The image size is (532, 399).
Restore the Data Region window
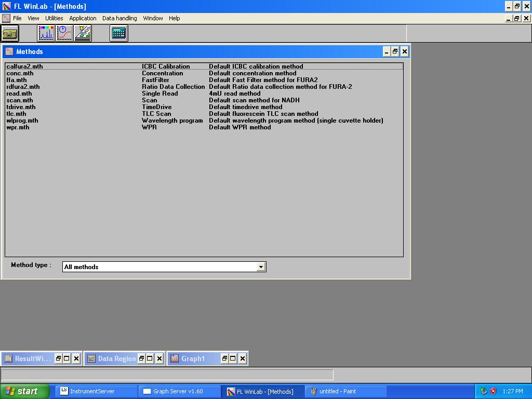point(142,358)
